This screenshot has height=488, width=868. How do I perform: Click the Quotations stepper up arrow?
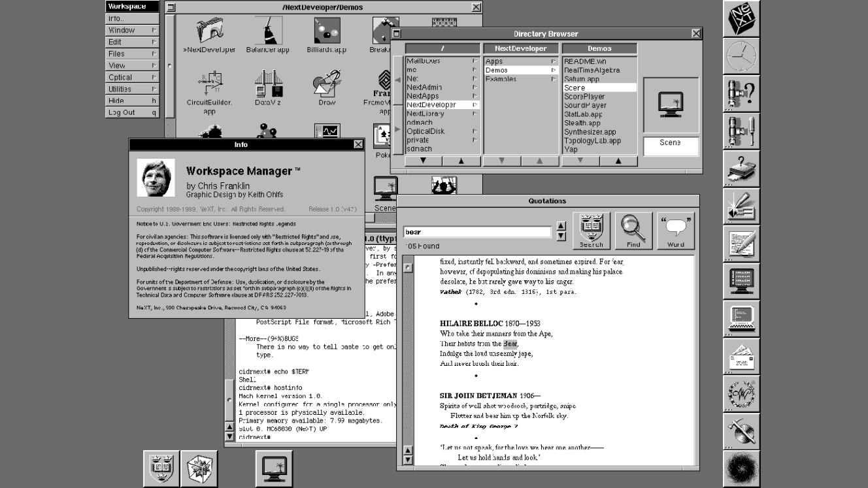tap(561, 227)
